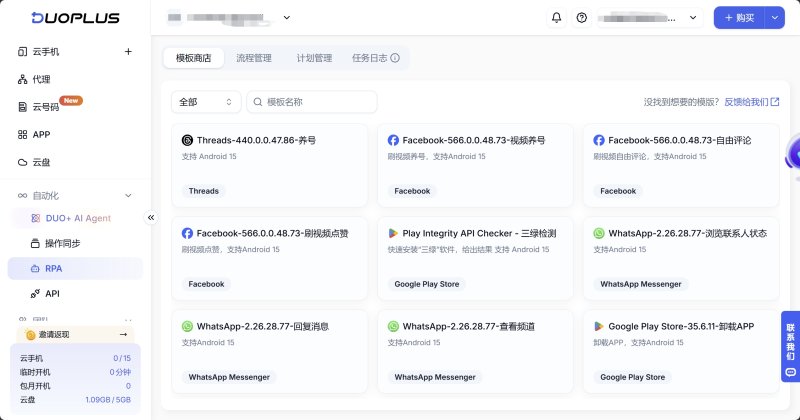800x420 pixels.
Task: Open the help question mark icon
Action: (582, 18)
